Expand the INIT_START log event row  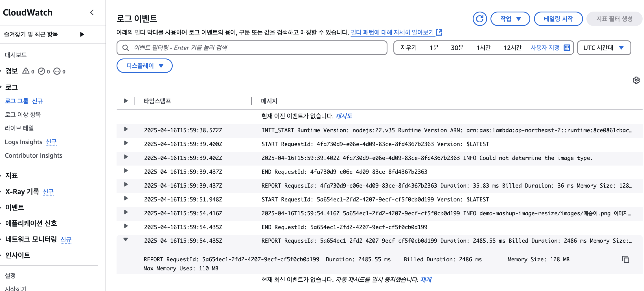click(x=126, y=129)
